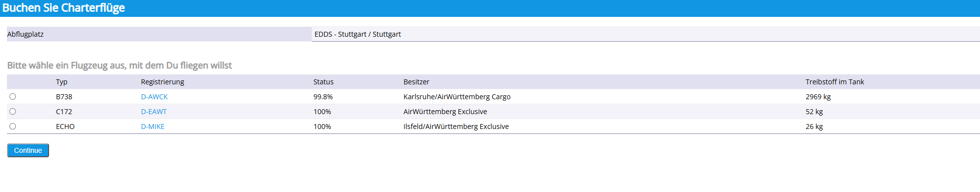Viewport: 980px width, 192px height.
Task: Click the B738 type cell
Action: click(64, 97)
